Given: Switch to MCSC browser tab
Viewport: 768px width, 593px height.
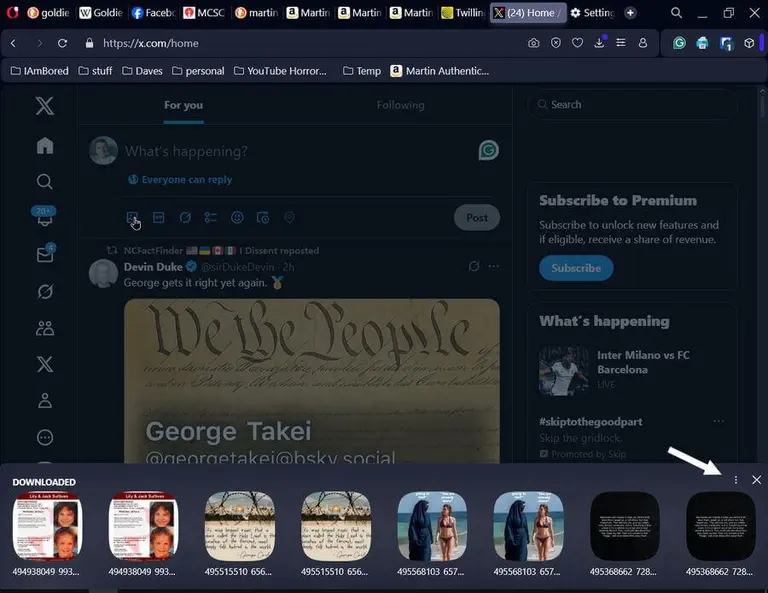Looking at the screenshot, I should [x=205, y=13].
